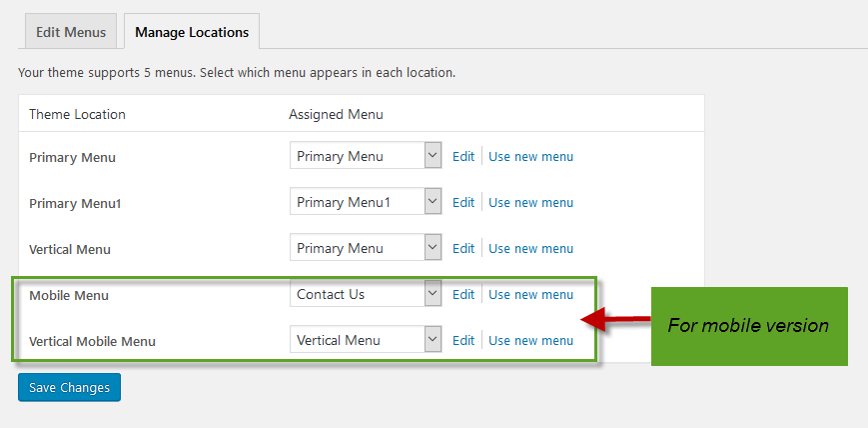Click Edit link for Vertical Mobile Menu row

pyautogui.click(x=463, y=340)
